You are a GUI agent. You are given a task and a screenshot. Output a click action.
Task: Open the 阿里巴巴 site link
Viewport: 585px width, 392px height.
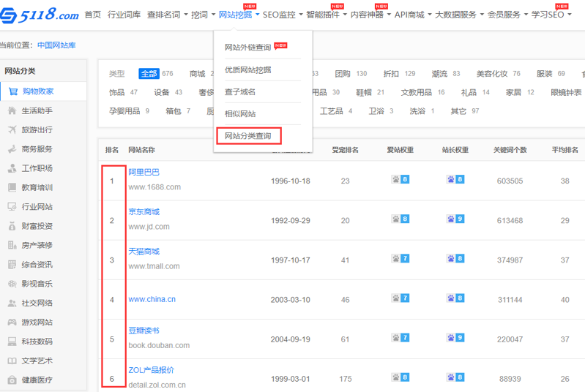144,172
